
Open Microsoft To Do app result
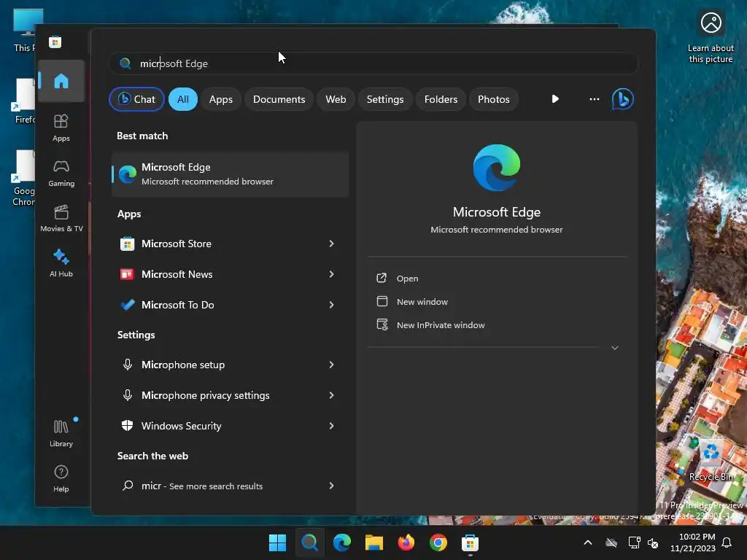pos(230,305)
